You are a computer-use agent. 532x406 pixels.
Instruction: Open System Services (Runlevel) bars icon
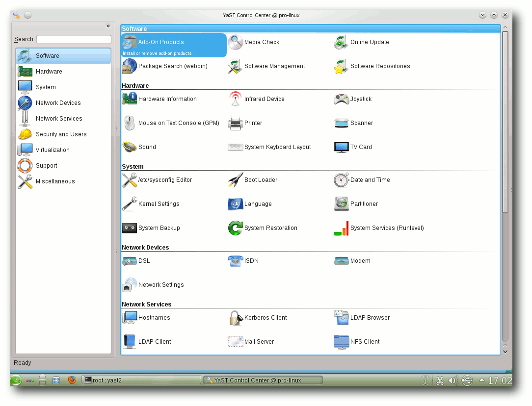pos(341,228)
